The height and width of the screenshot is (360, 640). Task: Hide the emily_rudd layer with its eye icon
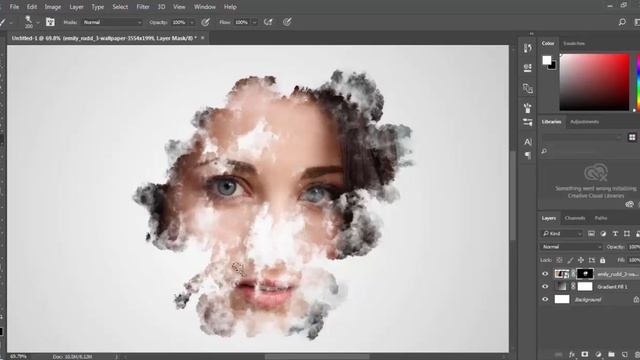tap(545, 274)
